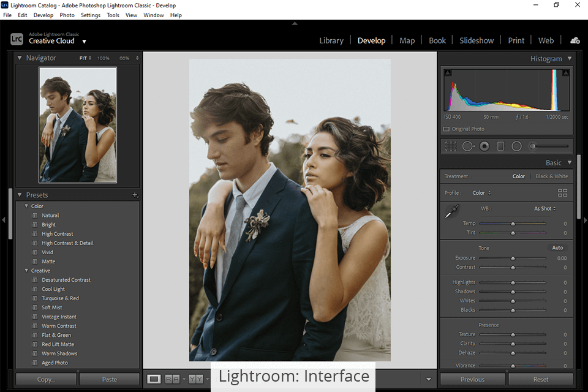Set navigator zoom to 100%

[x=103, y=58]
